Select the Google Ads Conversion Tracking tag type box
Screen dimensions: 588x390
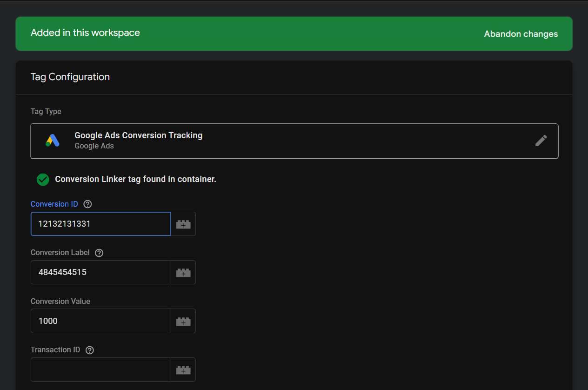pyautogui.click(x=294, y=141)
